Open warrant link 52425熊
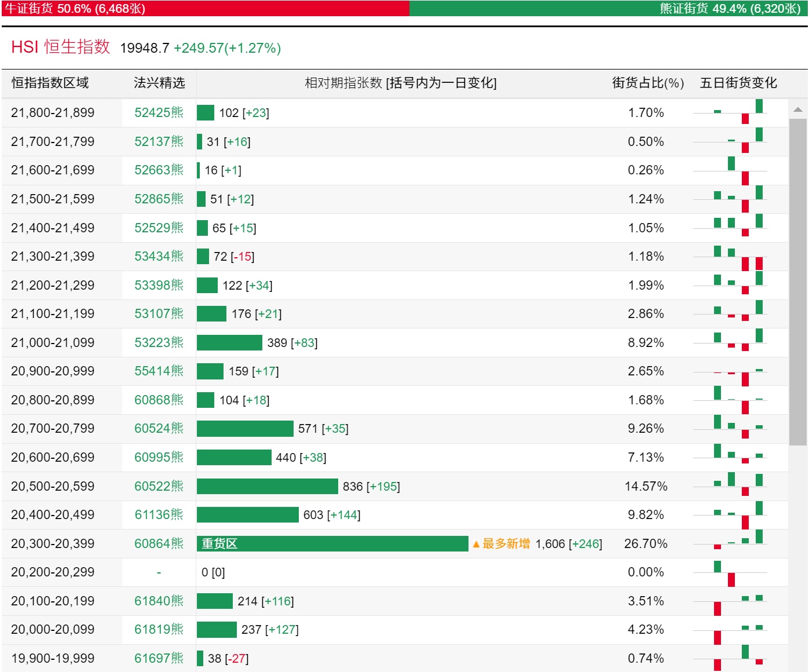 click(x=159, y=112)
